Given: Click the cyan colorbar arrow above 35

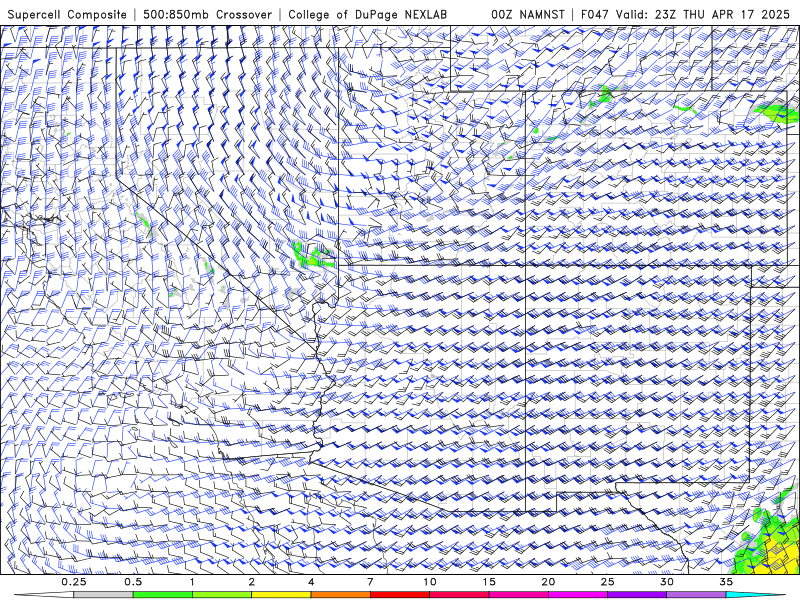Looking at the screenshot, I should point(755,595).
